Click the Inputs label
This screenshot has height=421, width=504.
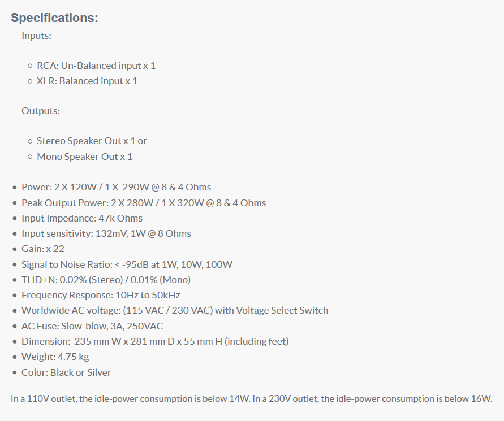tap(36, 36)
